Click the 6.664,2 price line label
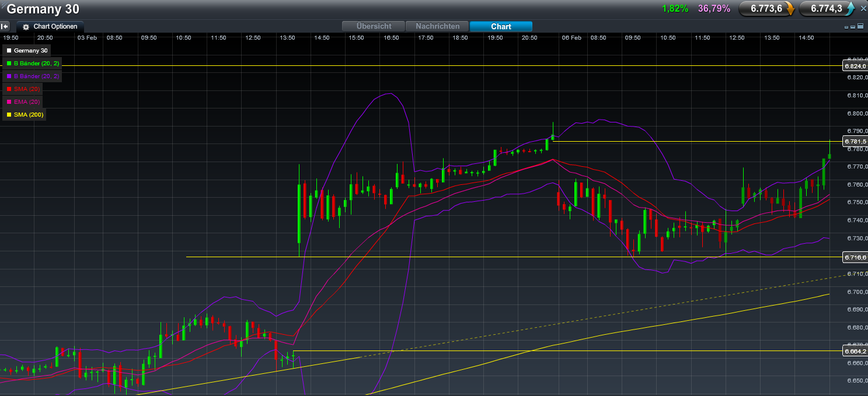The width and height of the screenshot is (868, 396). (855, 351)
